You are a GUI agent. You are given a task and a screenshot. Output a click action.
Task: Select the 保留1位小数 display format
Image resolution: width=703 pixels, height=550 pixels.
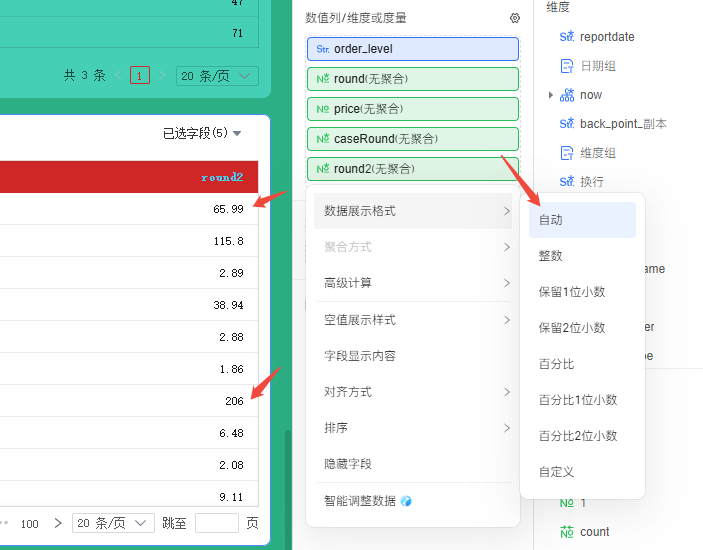582,292
